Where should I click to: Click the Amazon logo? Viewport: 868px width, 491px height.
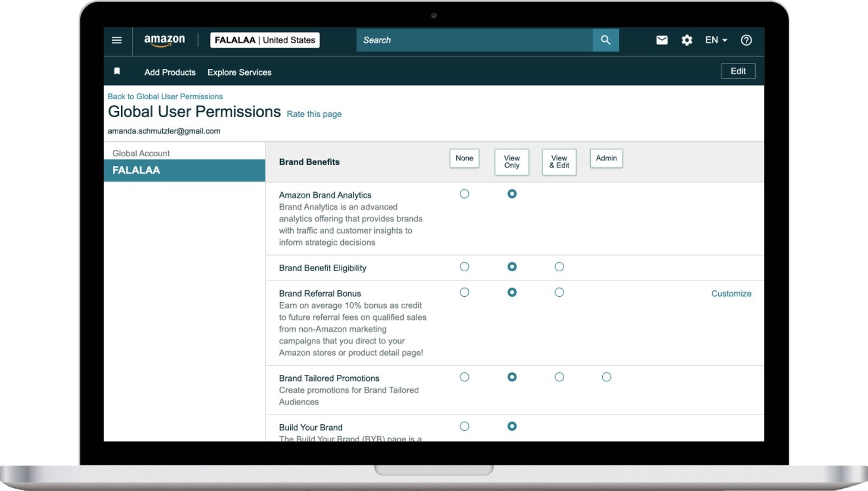point(164,40)
